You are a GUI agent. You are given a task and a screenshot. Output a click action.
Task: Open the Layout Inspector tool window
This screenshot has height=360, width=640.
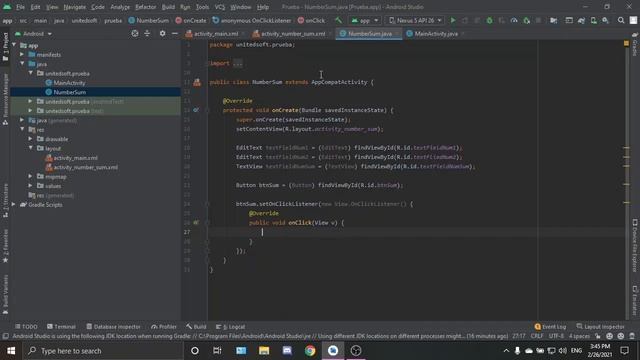(x=600, y=327)
